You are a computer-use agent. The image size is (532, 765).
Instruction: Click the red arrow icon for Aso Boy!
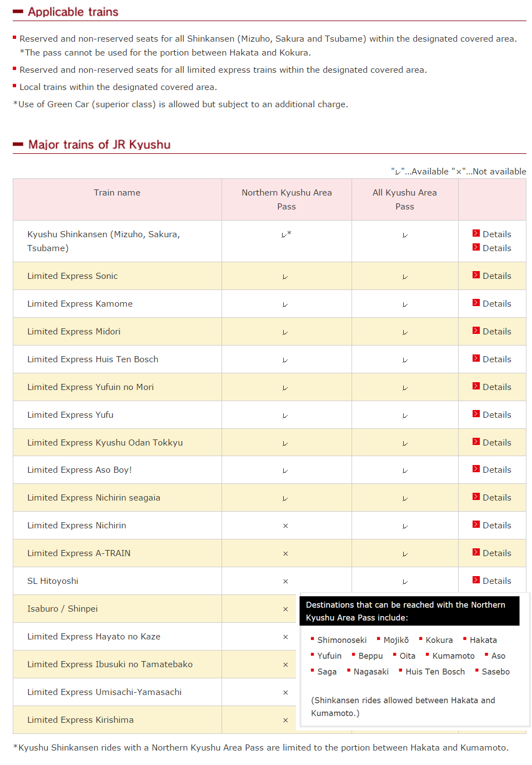click(x=476, y=469)
